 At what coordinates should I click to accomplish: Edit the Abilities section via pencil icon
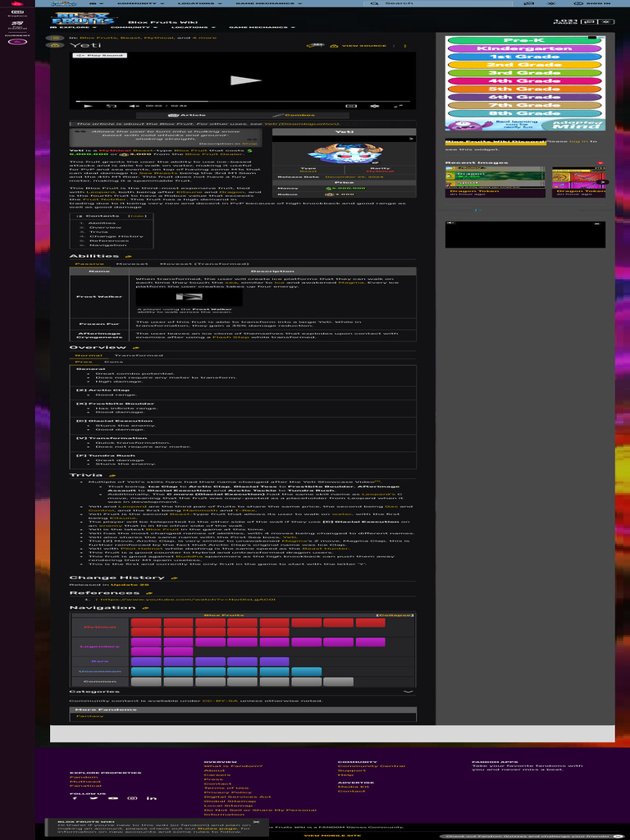click(128, 257)
